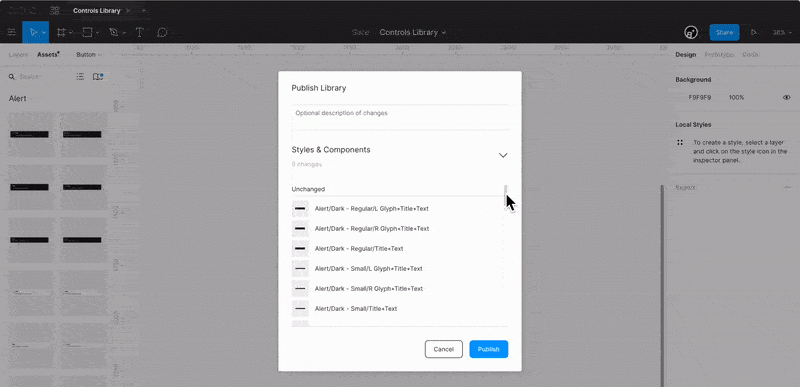The height and width of the screenshot is (387, 800).
Task: Select Alert/Dark - Small/L Glyph+Title+Text row
Action: 399,268
